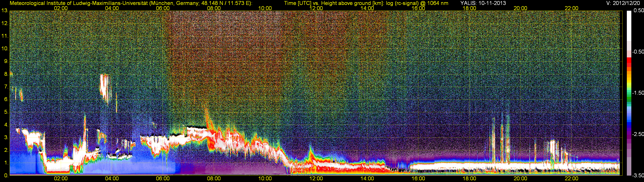
Task: Select the 10:00 label on the top time axis
Action: coord(265,8)
